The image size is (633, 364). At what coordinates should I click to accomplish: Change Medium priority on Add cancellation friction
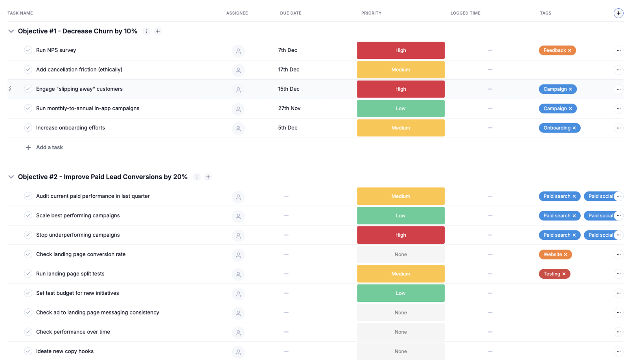coord(401,70)
